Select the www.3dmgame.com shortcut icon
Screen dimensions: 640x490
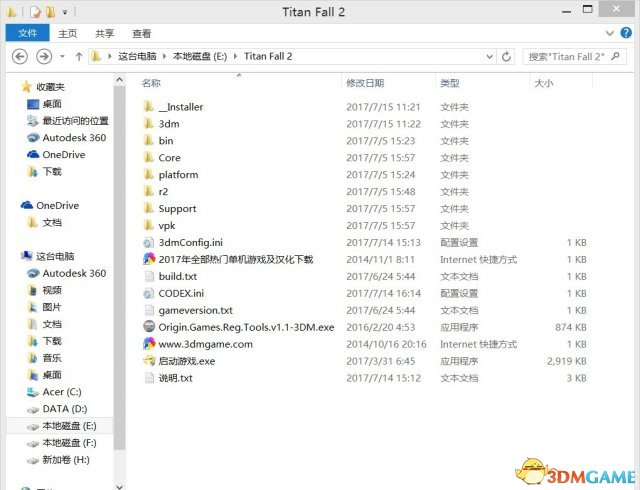click(x=149, y=344)
